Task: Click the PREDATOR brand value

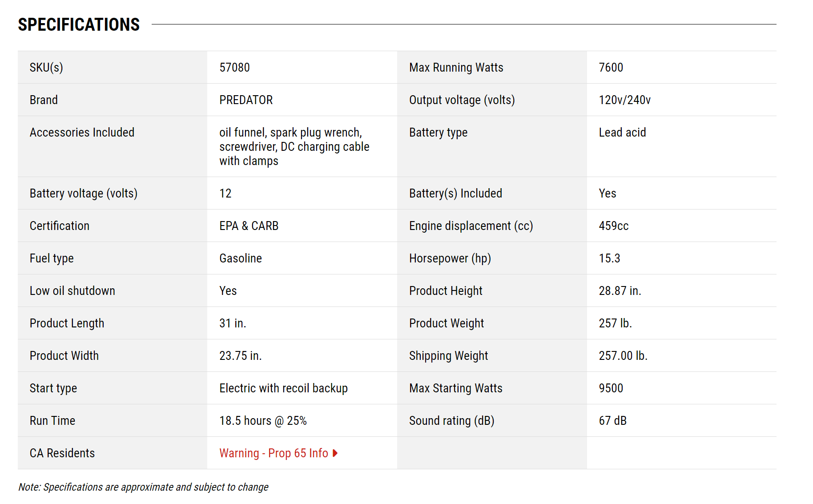Action: [x=246, y=100]
